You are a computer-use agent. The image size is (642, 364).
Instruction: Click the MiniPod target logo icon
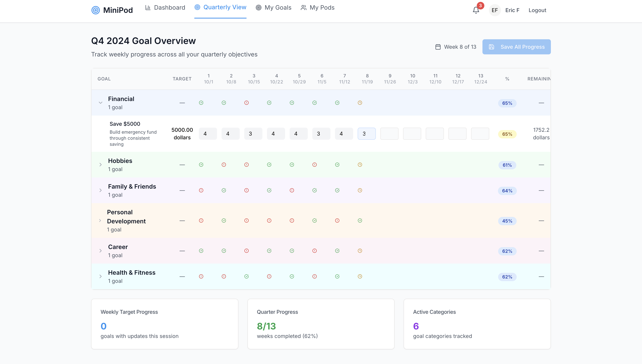(x=96, y=10)
